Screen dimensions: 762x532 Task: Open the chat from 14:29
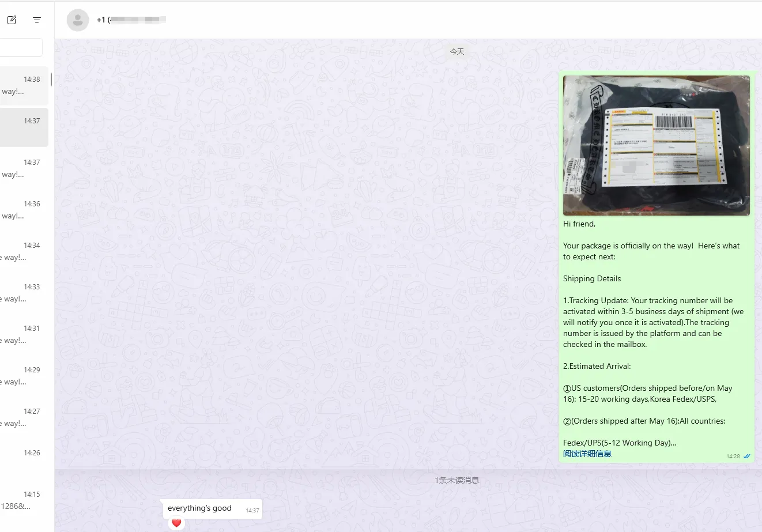click(x=24, y=376)
